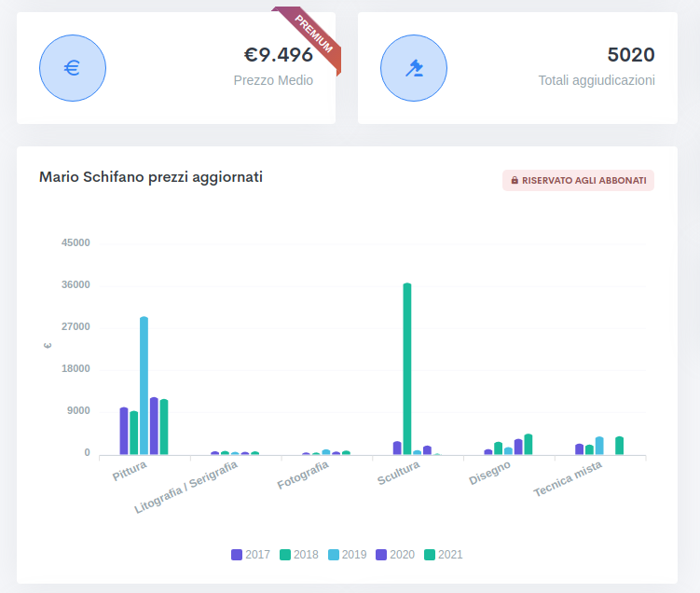This screenshot has width=700, height=593.
Task: Click the Pittura axis label
Action: [x=130, y=471]
